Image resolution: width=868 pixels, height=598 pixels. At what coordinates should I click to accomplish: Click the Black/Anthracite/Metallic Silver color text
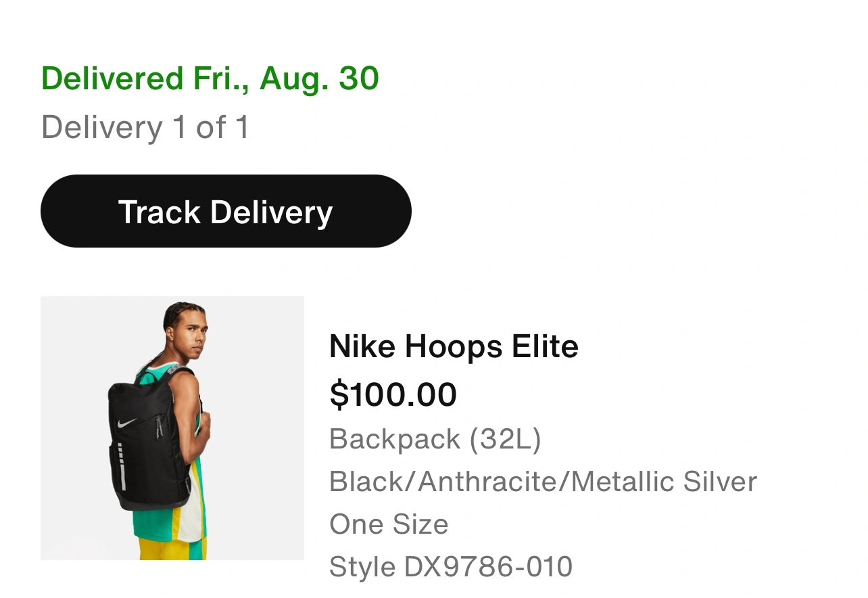[x=542, y=482]
